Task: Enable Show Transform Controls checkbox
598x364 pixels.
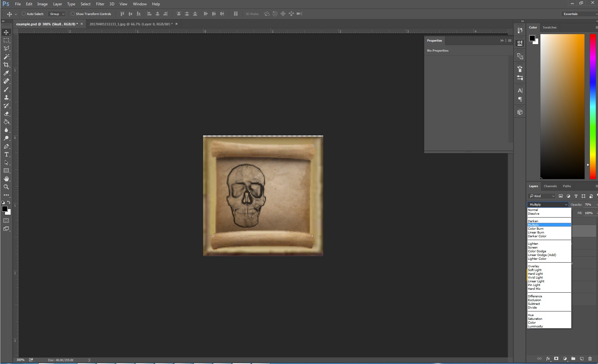Action: [x=73, y=14]
